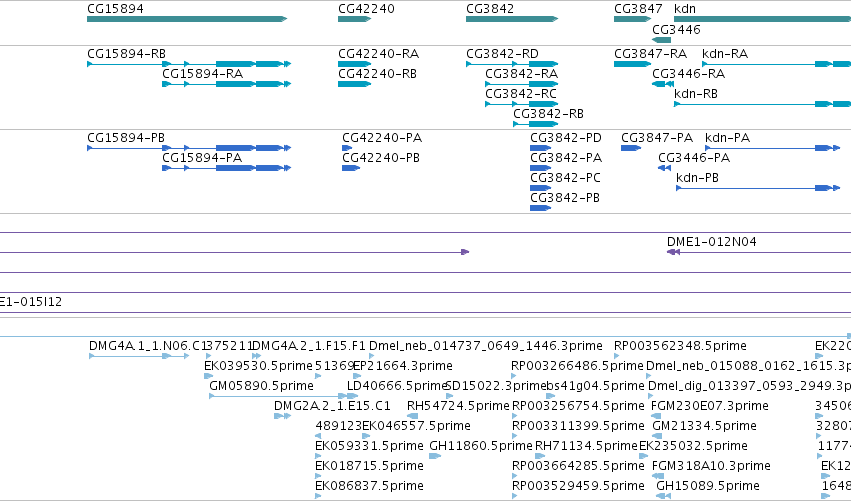This screenshot has width=851, height=501.
Task: Click EST EP21664.3prime label
Action: 403,366
